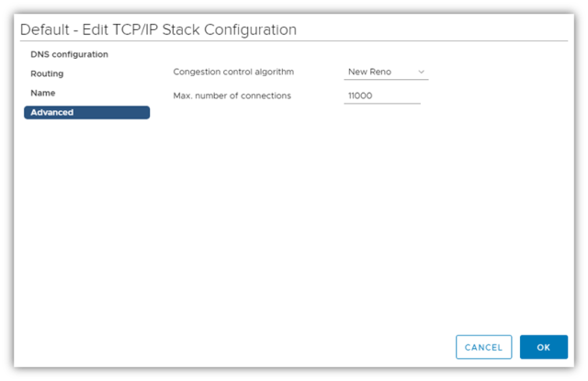Expand the congestion algorithm options list

(386, 72)
